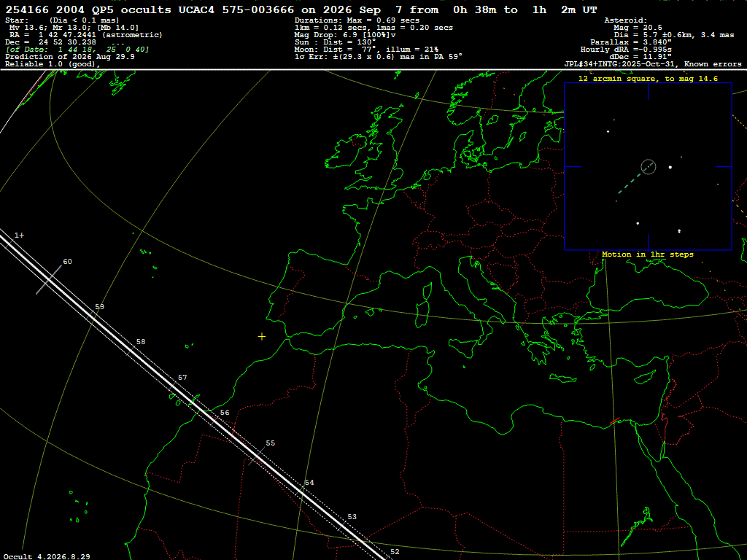The image size is (747, 560).
Task: Click the yellow plus marker near Portugal
Action: (x=262, y=337)
